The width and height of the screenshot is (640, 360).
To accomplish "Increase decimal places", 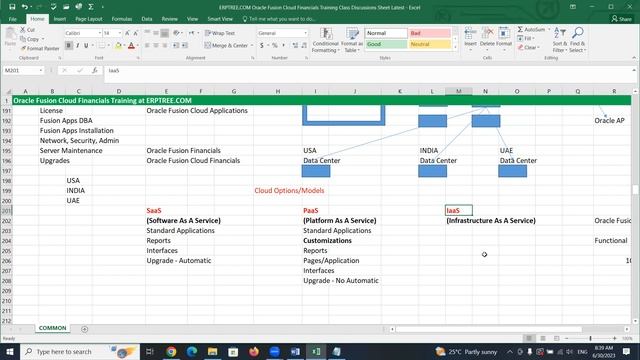I will point(295,45).
